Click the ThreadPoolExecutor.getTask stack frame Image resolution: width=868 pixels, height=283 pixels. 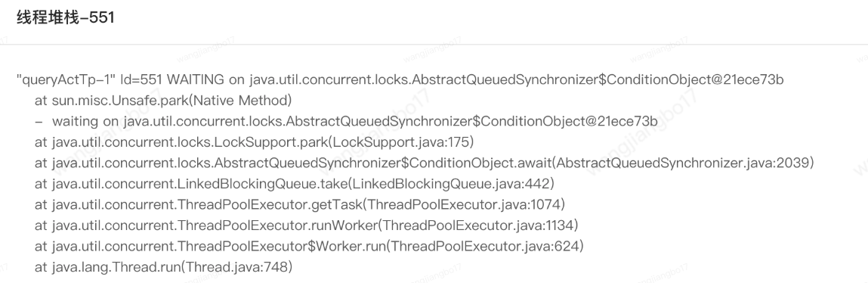point(299,205)
